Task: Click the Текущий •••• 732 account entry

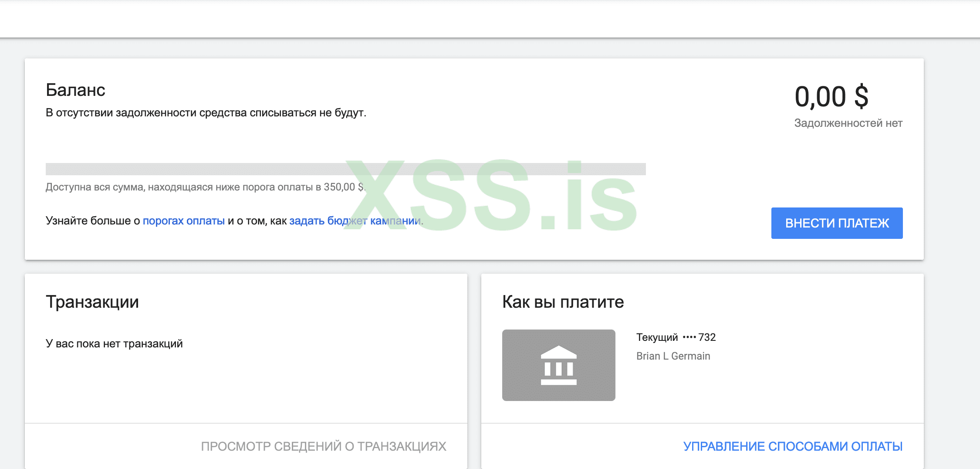Action: pos(676,337)
